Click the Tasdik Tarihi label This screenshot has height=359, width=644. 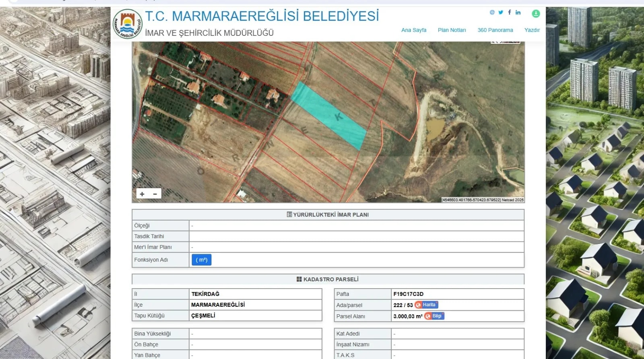click(149, 236)
